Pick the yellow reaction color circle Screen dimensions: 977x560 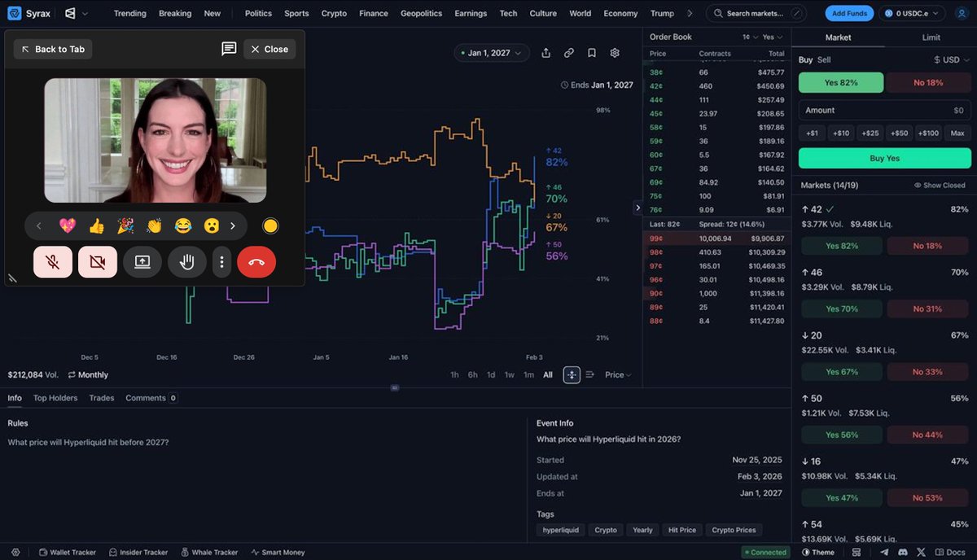(x=270, y=225)
